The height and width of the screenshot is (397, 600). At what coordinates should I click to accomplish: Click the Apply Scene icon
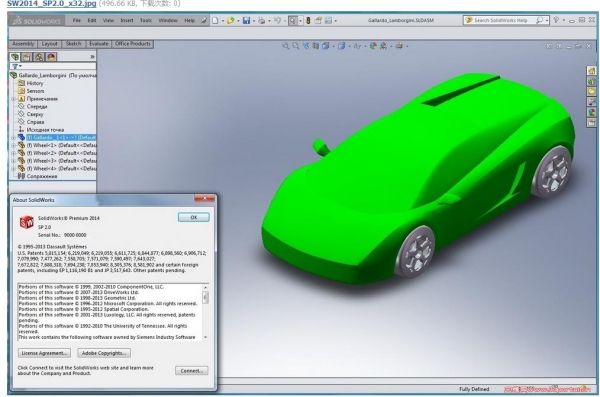(x=383, y=46)
